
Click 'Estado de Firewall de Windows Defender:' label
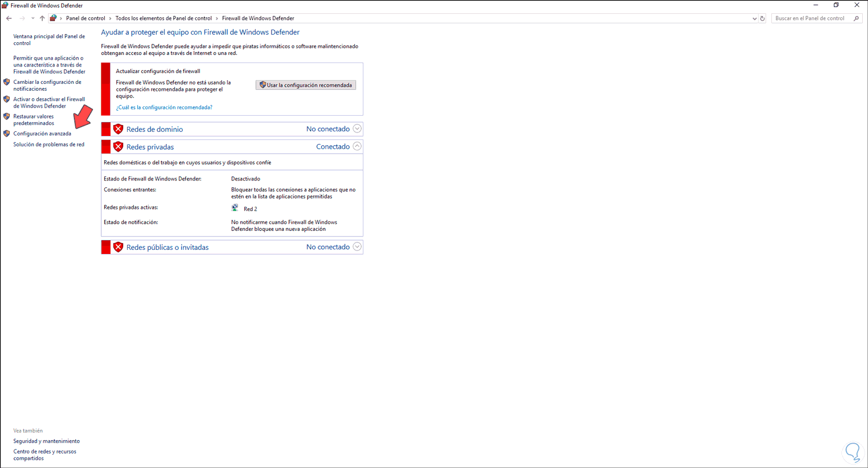pos(152,179)
